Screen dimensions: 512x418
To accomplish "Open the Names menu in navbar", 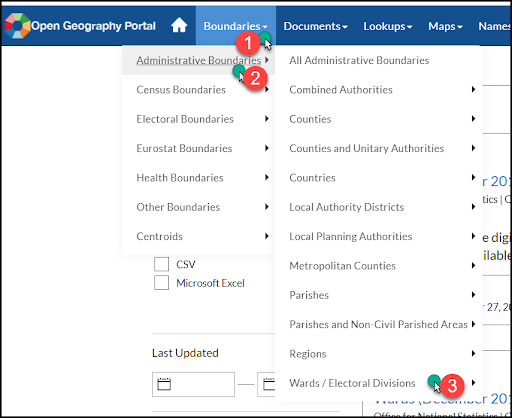I will (x=494, y=26).
